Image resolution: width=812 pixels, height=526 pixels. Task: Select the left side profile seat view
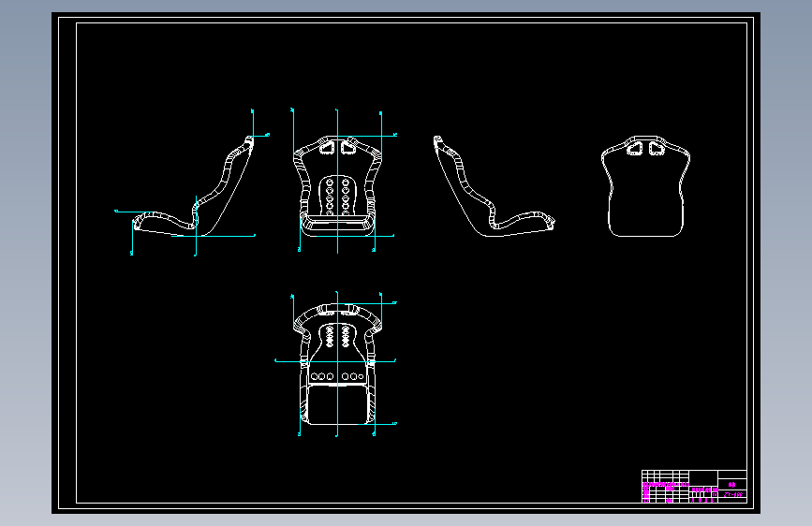(193, 186)
